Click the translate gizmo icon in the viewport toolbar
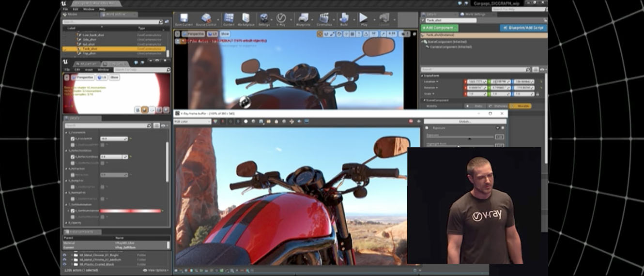 (x=320, y=34)
